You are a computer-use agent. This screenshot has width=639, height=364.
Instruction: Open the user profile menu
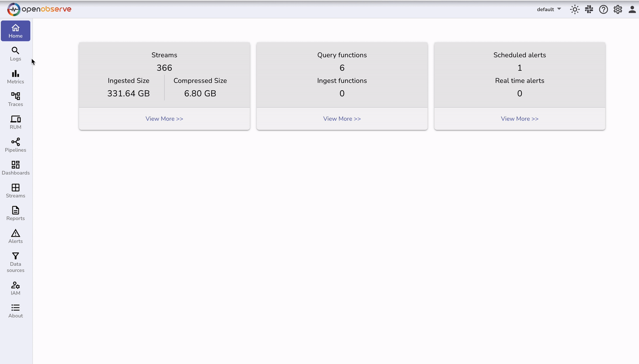pyautogui.click(x=632, y=9)
